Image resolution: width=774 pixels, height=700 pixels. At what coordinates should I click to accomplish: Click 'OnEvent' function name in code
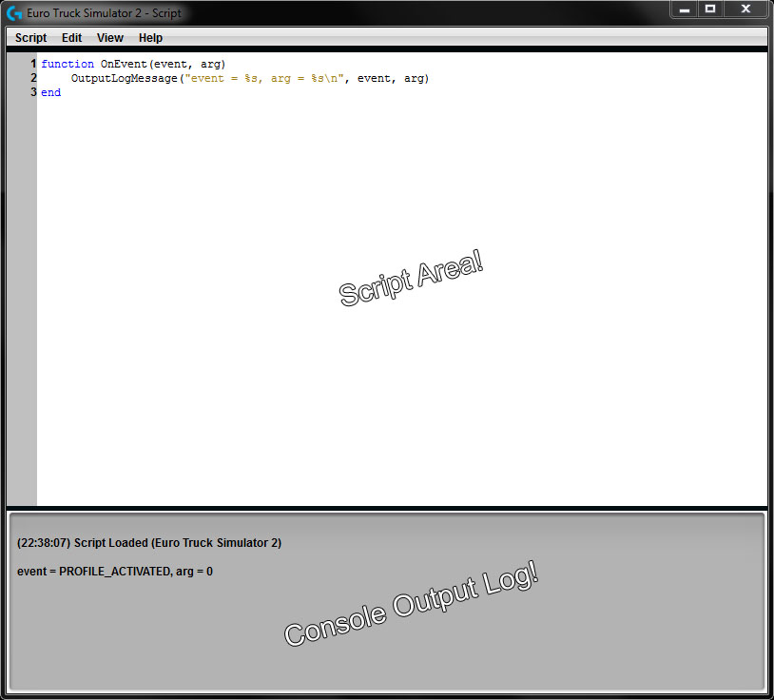[124, 64]
